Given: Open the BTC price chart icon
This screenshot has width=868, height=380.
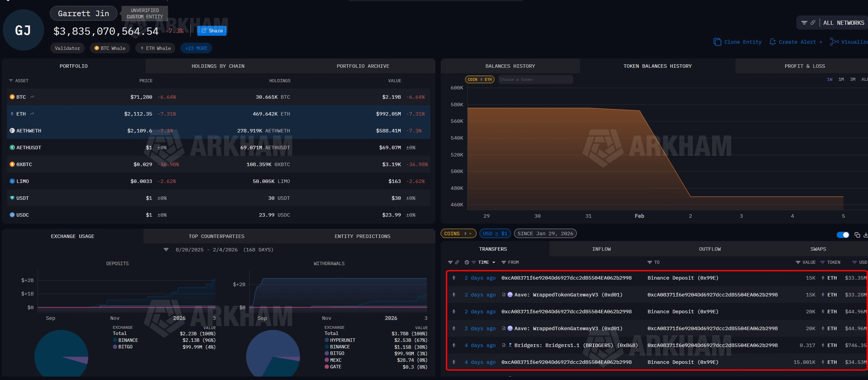Looking at the screenshot, I should coord(32,97).
